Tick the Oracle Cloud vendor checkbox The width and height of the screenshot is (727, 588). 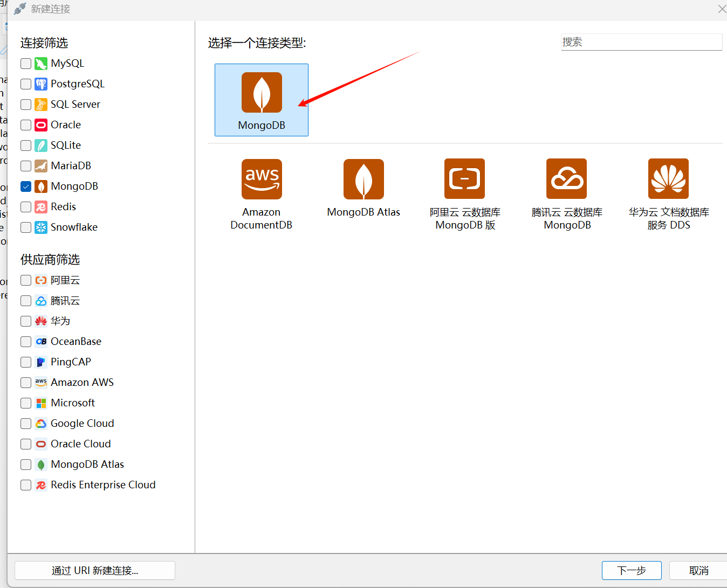[26, 444]
